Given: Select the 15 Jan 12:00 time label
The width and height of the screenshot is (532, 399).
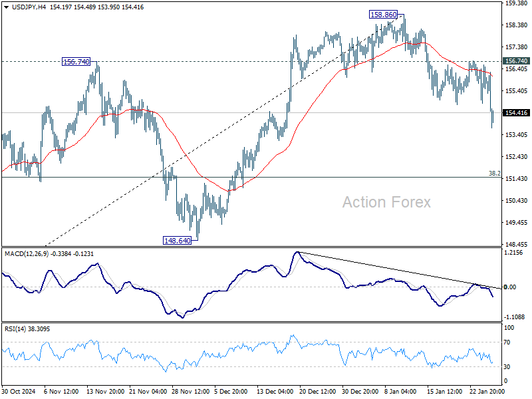Looking at the screenshot, I should tap(445, 392).
